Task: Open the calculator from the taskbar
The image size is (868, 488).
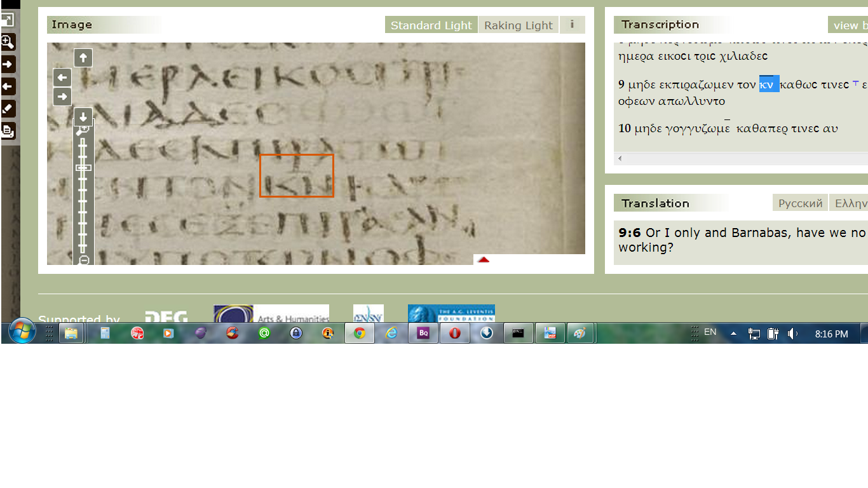Action: tap(105, 333)
